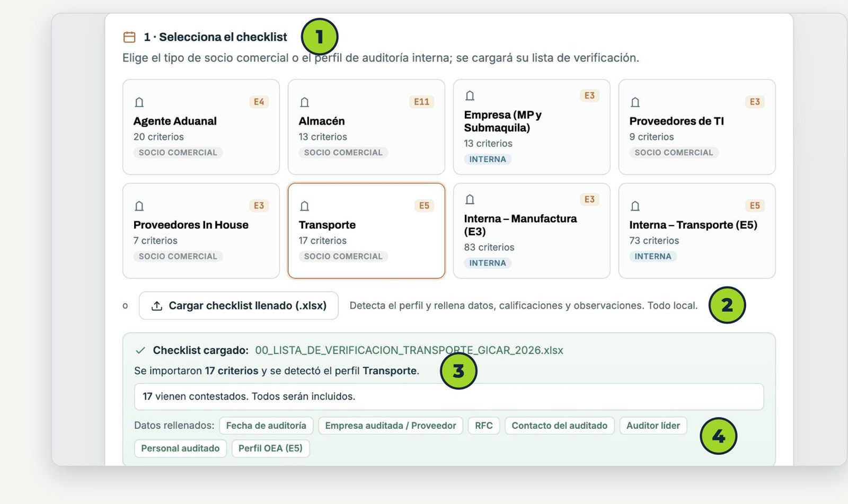Image resolution: width=848 pixels, height=504 pixels.
Task: Choose the Transporte checklist title
Action: coord(327,225)
